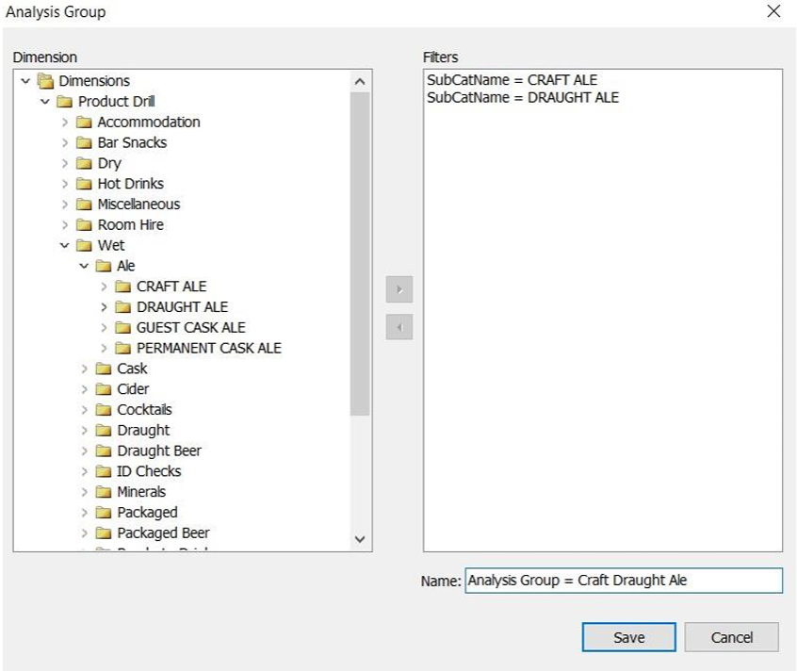Click into the Name text field
The width and height of the screenshot is (797, 672).
click(x=623, y=581)
